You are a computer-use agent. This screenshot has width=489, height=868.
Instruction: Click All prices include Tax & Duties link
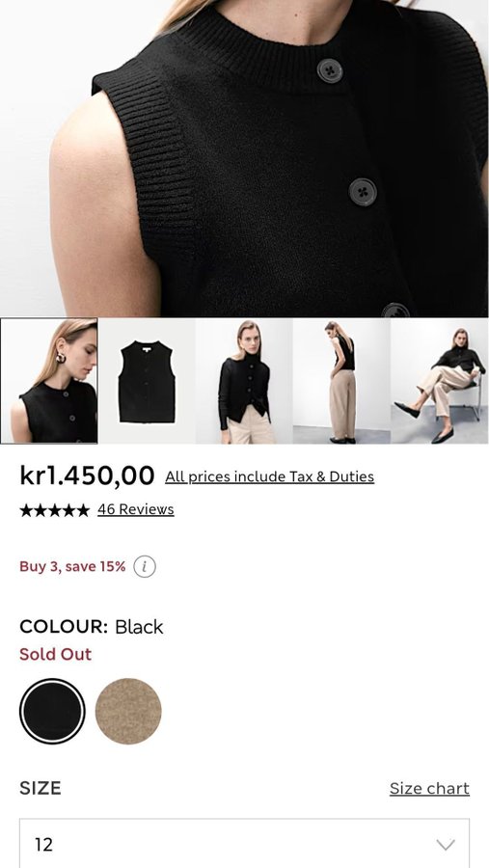coord(270,476)
